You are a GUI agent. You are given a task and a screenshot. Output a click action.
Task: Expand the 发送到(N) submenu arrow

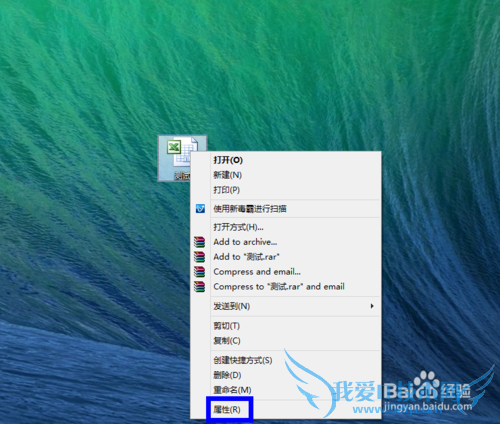[372, 306]
